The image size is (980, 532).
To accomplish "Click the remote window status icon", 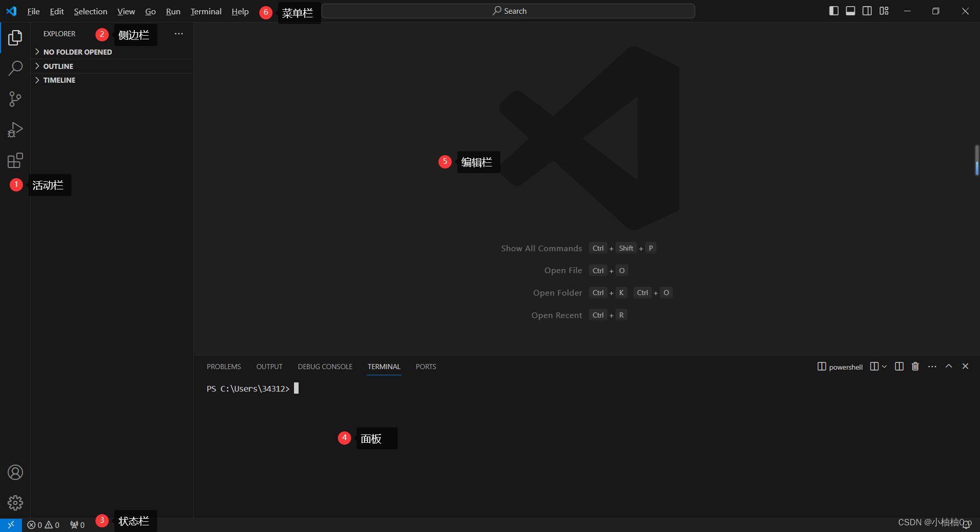I will pyautogui.click(x=11, y=525).
